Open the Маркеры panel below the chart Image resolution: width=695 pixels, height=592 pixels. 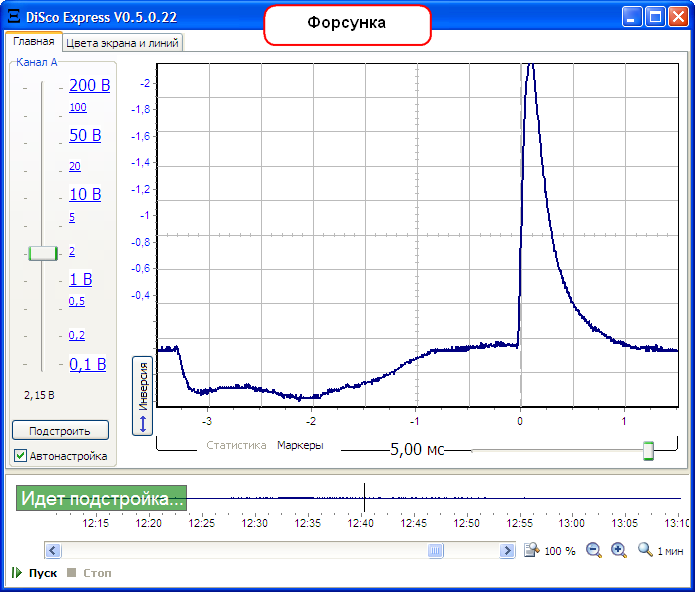300,446
